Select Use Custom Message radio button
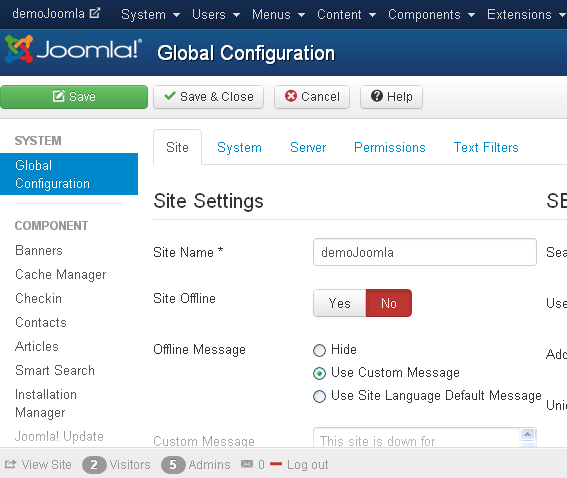This screenshot has width=567, height=478. [319, 373]
